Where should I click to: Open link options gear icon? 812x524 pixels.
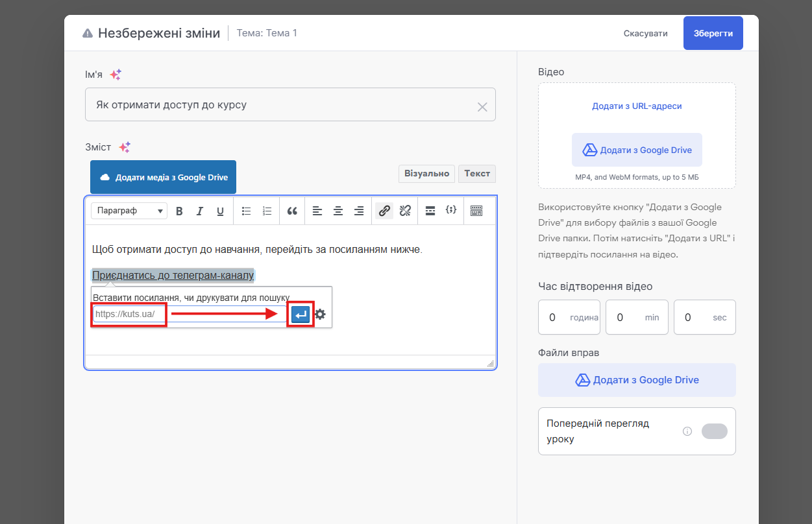click(320, 315)
